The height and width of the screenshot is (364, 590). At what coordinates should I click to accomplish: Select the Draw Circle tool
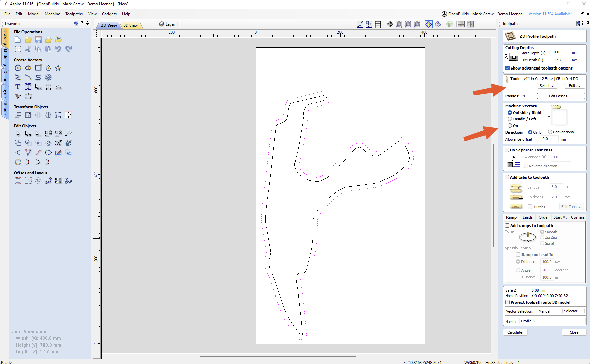18,68
